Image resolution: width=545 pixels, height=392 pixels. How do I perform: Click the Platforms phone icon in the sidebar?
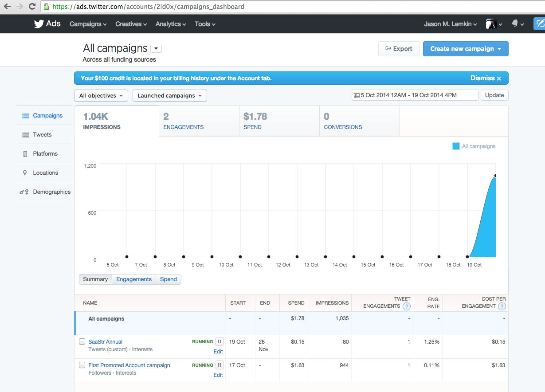(25, 154)
